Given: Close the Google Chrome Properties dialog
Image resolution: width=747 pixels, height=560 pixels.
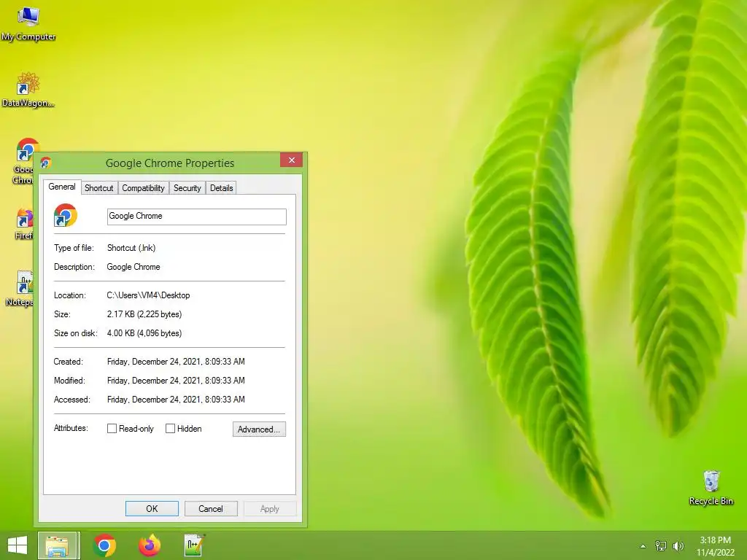Looking at the screenshot, I should point(292,160).
